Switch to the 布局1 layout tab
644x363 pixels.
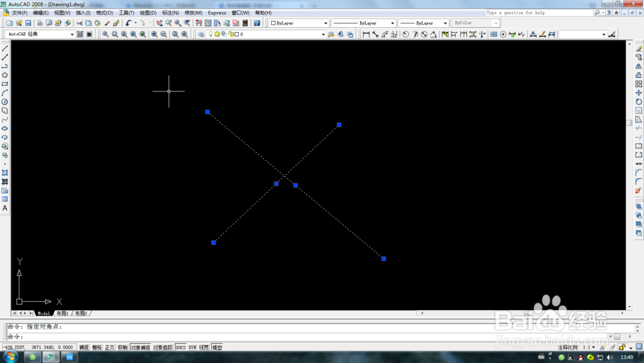(x=62, y=313)
